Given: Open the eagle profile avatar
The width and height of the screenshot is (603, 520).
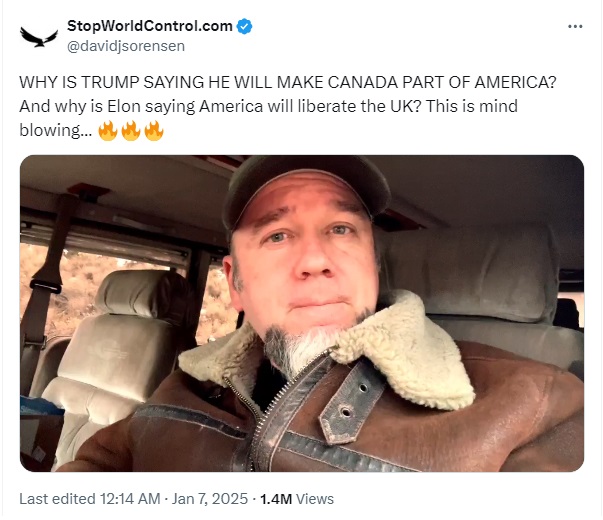Looking at the screenshot, I should point(39,37).
